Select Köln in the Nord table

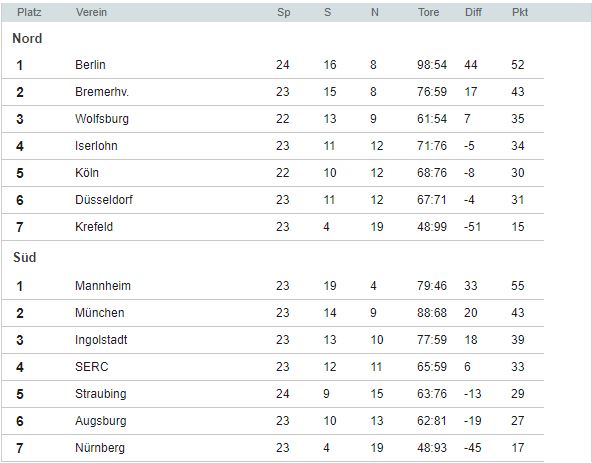[x=87, y=173]
